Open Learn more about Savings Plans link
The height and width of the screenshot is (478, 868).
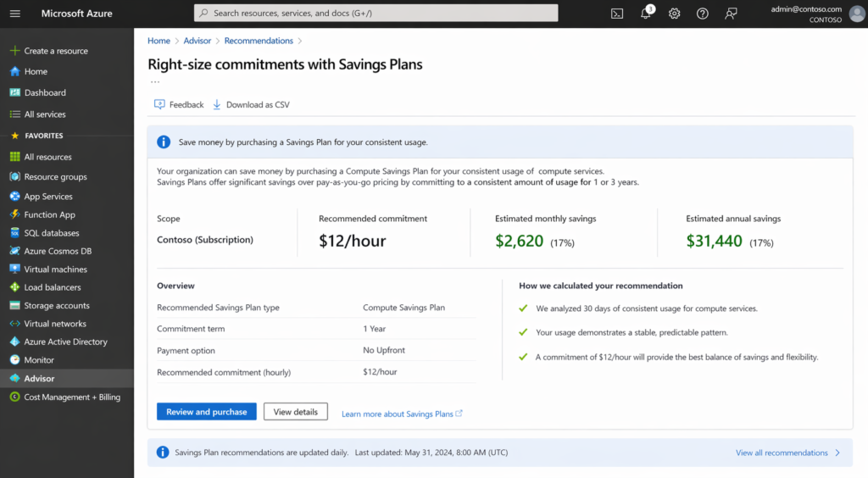402,414
